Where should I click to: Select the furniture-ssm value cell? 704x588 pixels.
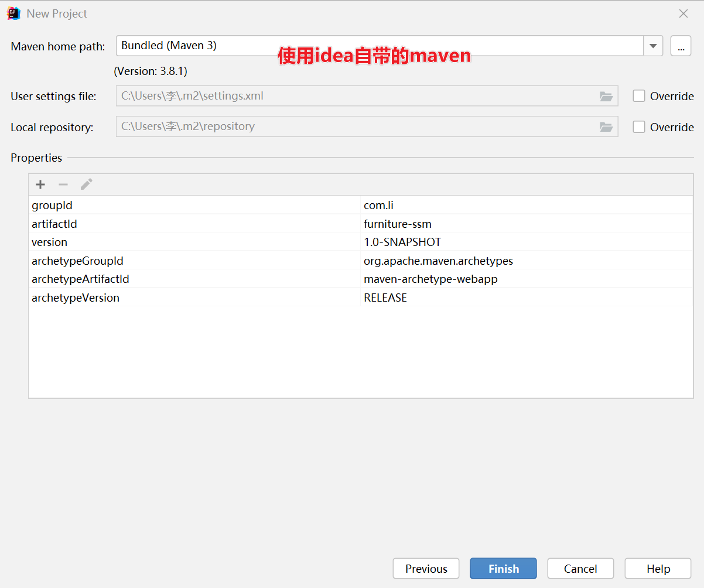[x=527, y=224]
